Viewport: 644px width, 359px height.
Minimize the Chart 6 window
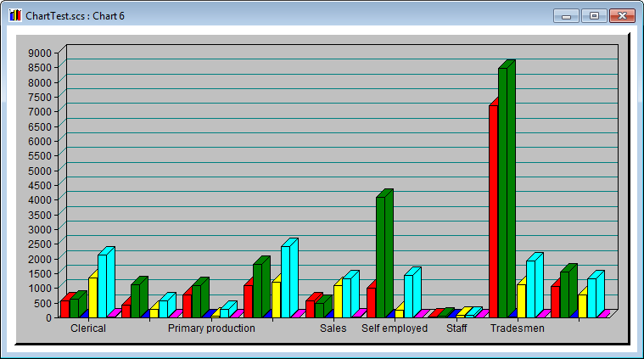[x=565, y=15]
